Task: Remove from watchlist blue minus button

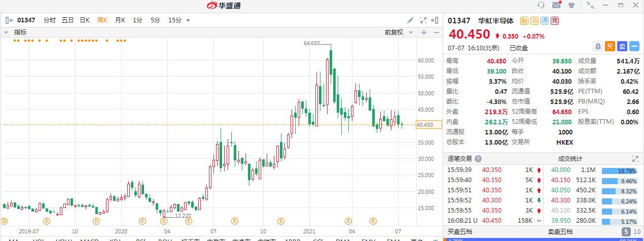Action: coord(634,46)
